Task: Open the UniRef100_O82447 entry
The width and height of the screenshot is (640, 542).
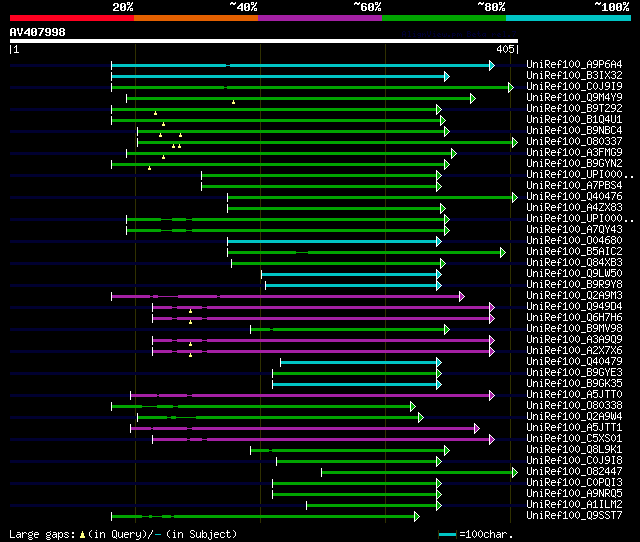Action: point(574,472)
